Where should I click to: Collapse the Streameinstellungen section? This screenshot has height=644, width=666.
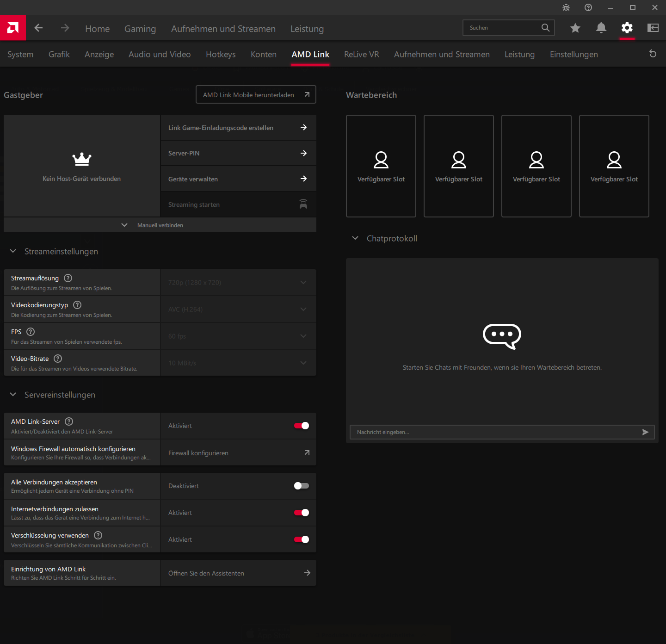click(x=13, y=251)
